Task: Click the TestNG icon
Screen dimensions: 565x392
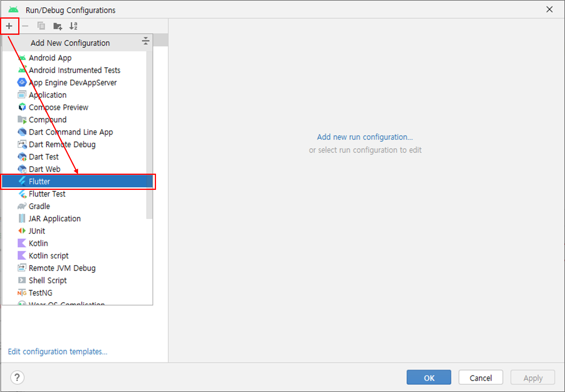Action: pyautogui.click(x=22, y=293)
